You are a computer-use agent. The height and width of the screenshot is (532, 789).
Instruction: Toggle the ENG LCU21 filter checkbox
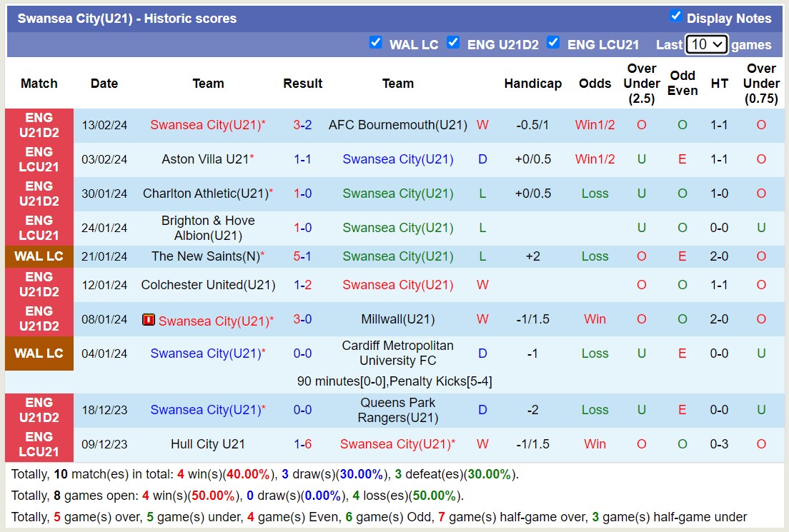(553, 43)
